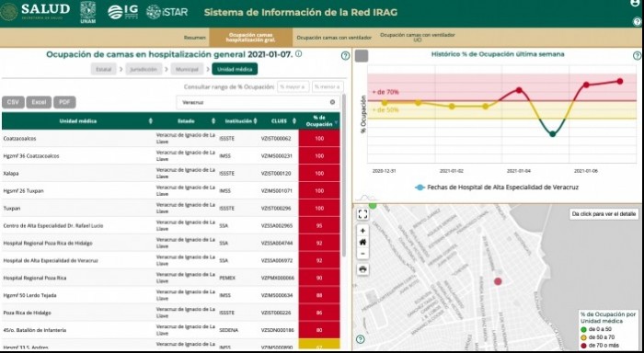Click the red chart point above 2021-01-04
This screenshot has height=353, width=644.
click(519, 90)
